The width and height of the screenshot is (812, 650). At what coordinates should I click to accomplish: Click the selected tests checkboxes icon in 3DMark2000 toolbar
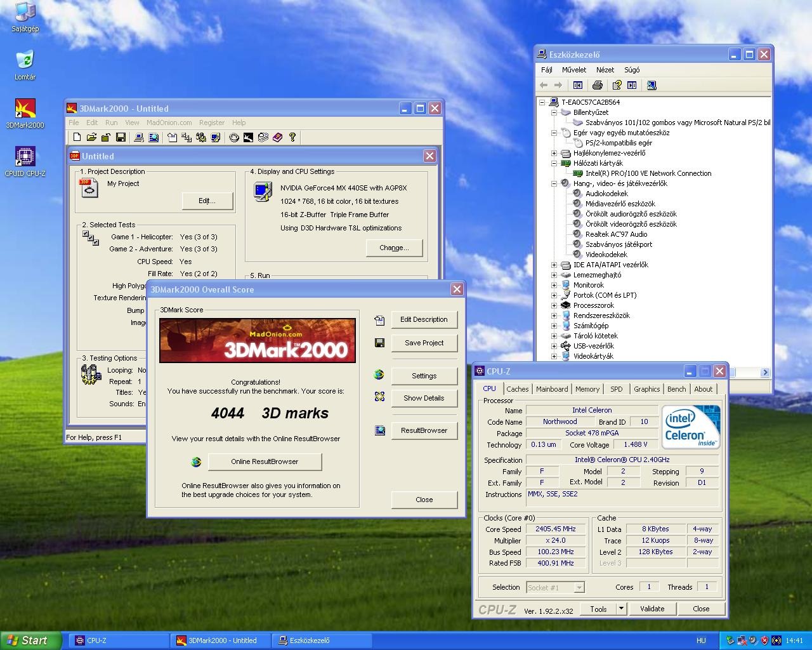[187, 137]
